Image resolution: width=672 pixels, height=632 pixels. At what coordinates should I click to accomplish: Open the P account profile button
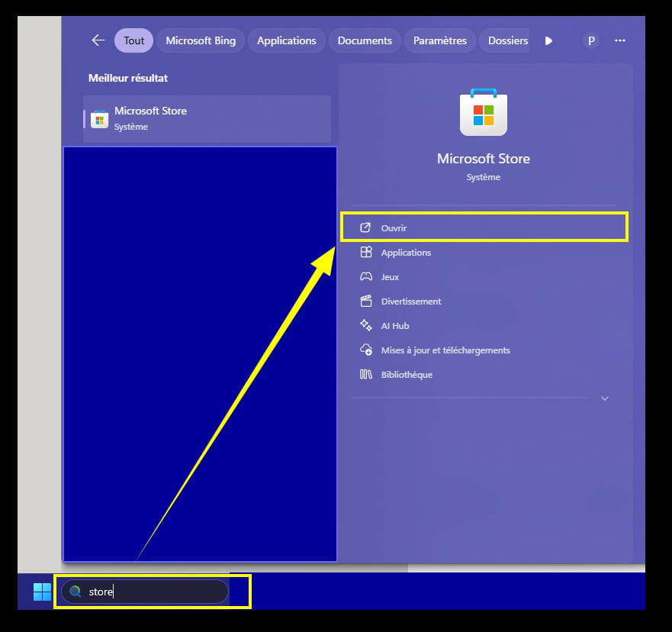point(591,40)
